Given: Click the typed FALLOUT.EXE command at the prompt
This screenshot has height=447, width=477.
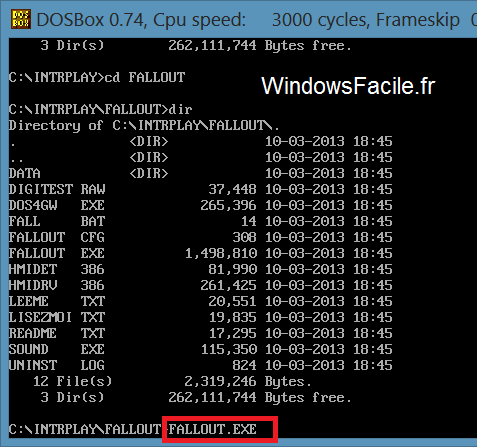Looking at the screenshot, I should 212,429.
